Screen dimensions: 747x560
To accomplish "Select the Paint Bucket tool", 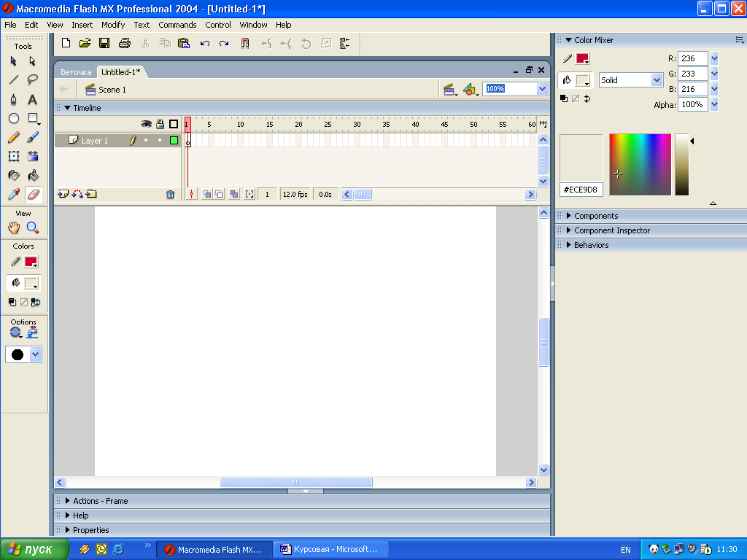I will [x=32, y=175].
